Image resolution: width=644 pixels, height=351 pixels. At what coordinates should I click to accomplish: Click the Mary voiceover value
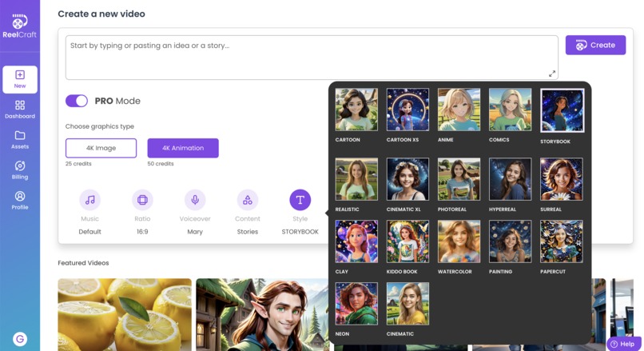195,232
